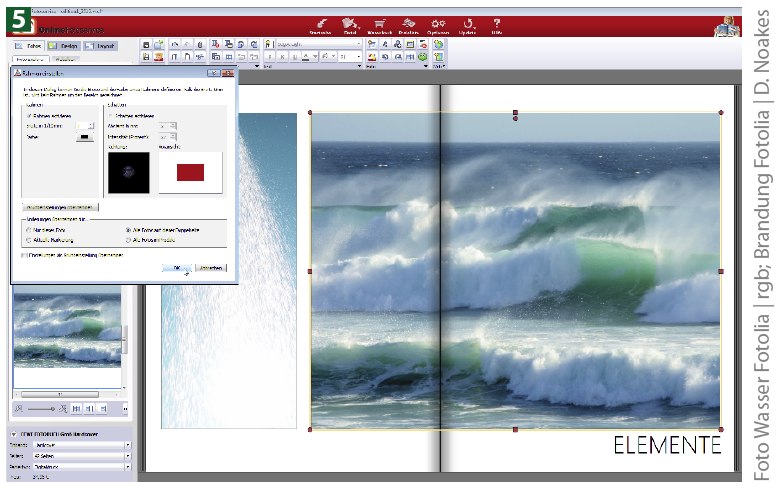Toggle underline U text formatting icon

click(x=295, y=56)
